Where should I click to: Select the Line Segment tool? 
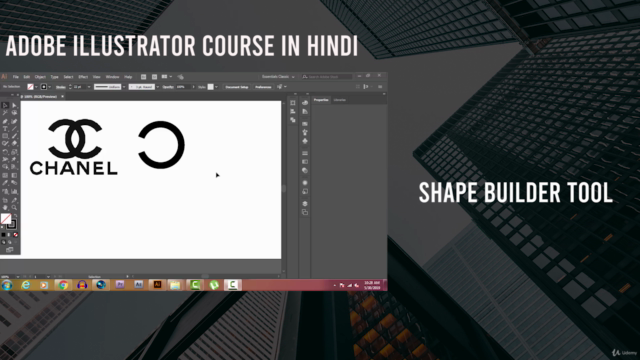pos(14,129)
